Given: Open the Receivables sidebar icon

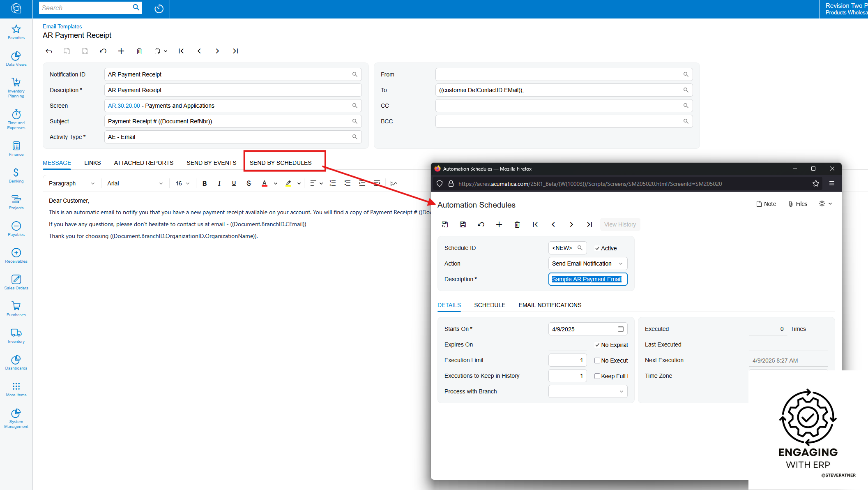Looking at the screenshot, I should [x=16, y=255].
